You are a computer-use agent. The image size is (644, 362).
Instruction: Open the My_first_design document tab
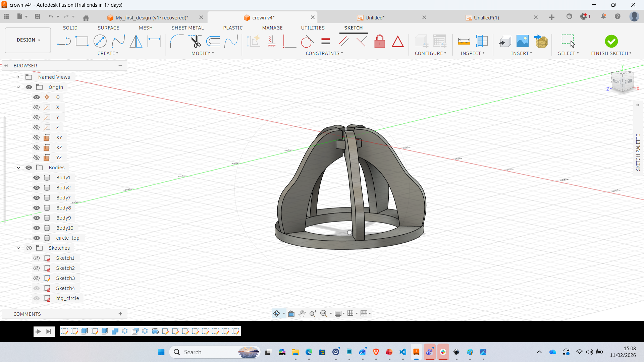[x=152, y=17]
